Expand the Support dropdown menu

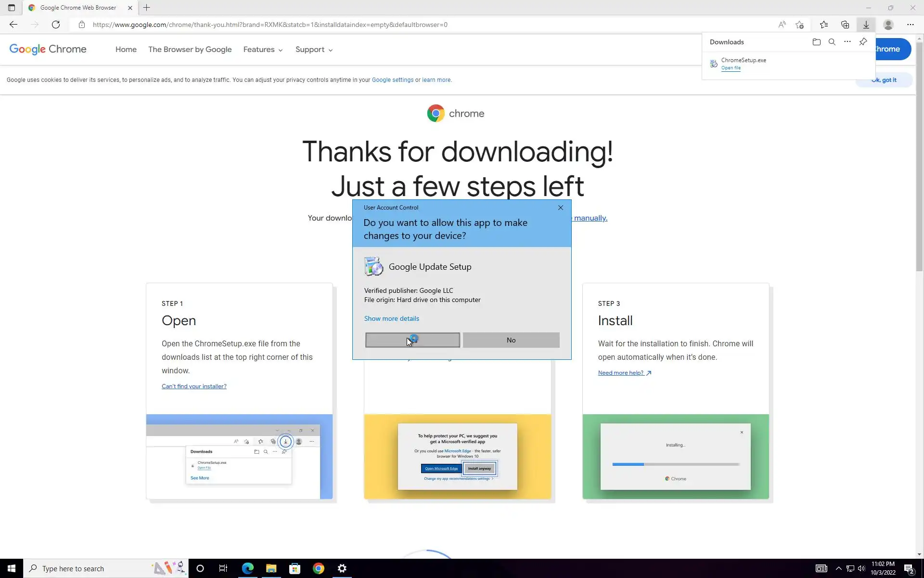click(314, 50)
